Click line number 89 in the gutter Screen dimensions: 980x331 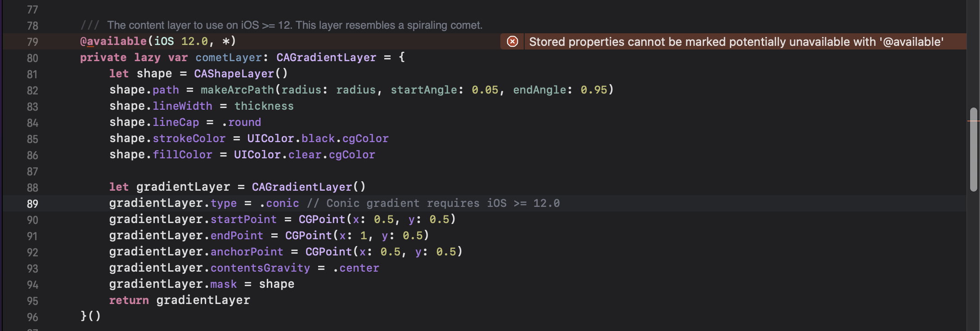(32, 204)
